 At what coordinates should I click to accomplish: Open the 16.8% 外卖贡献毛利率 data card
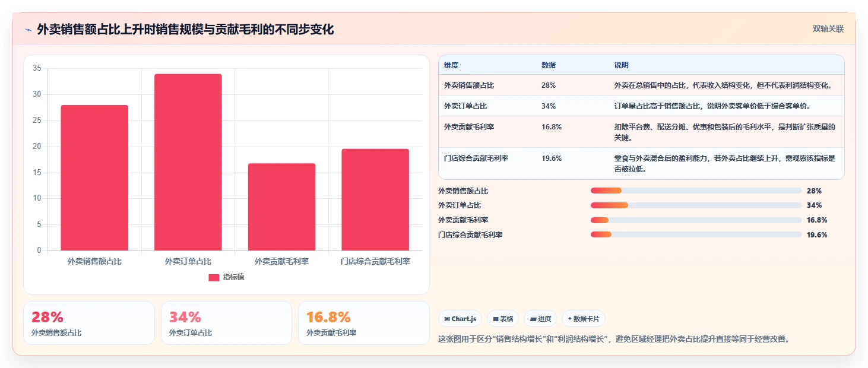tap(363, 323)
